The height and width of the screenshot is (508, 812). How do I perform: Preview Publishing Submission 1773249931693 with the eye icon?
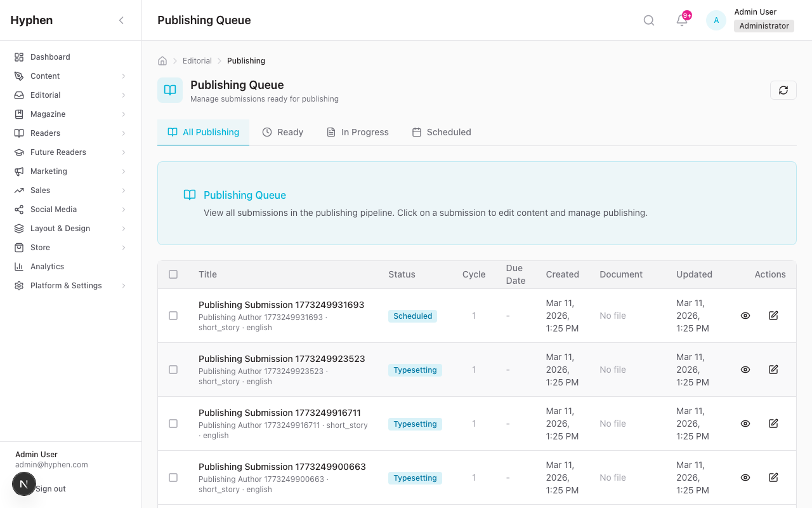tap(745, 315)
